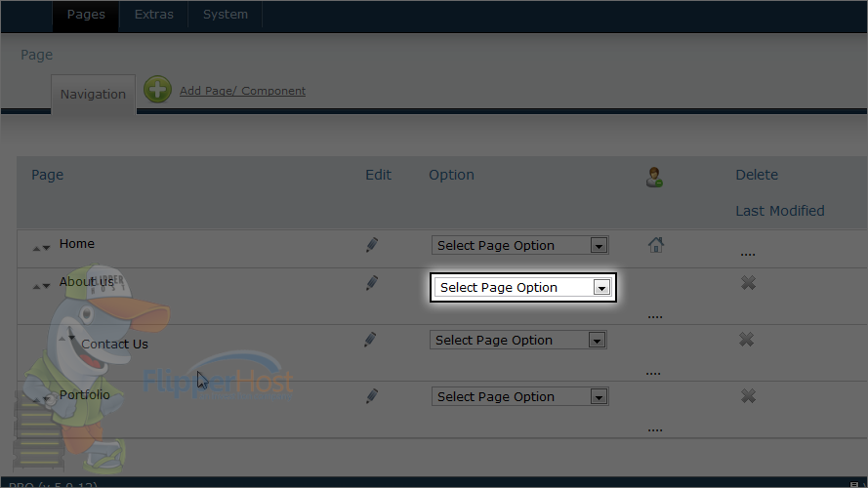Screen dimensions: 868x488
Task: Click the reorder arrows beside About Us
Action: [x=41, y=287]
